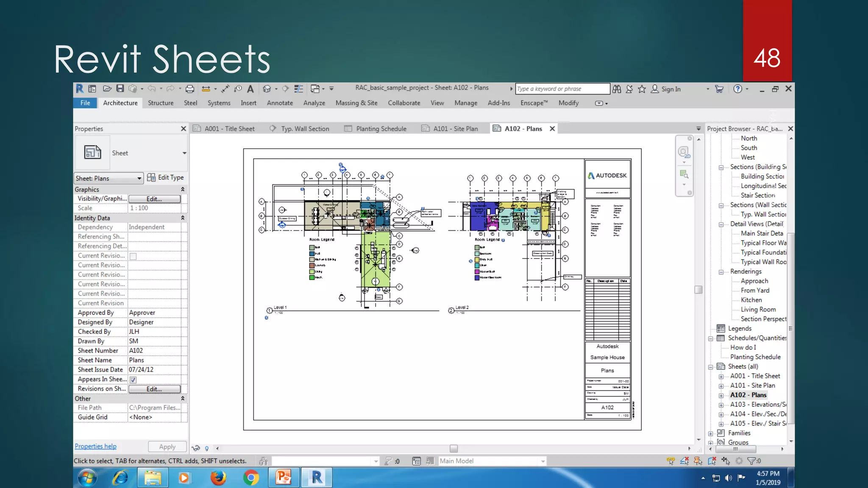Select the Measure Between Two References tool
Viewport: 868px width, 488px height.
206,89
